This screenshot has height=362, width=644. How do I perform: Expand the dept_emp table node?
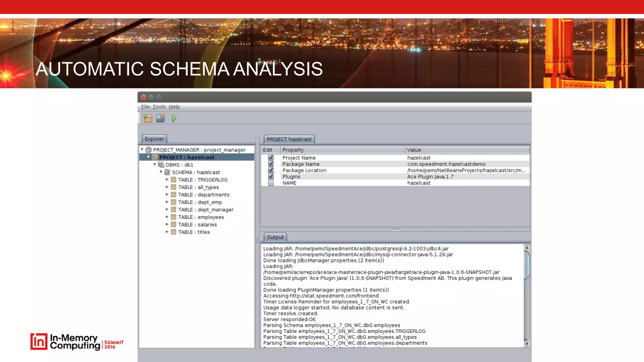[167, 202]
